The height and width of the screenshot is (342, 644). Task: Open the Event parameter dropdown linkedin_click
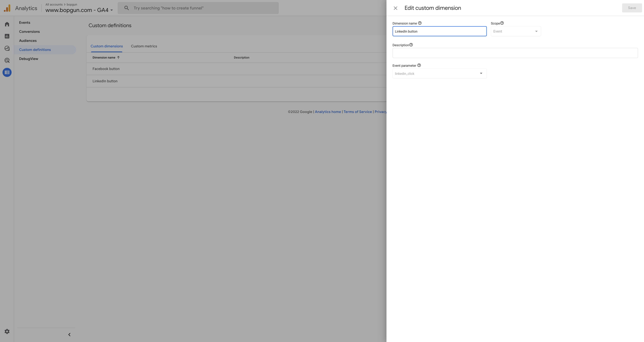439,73
